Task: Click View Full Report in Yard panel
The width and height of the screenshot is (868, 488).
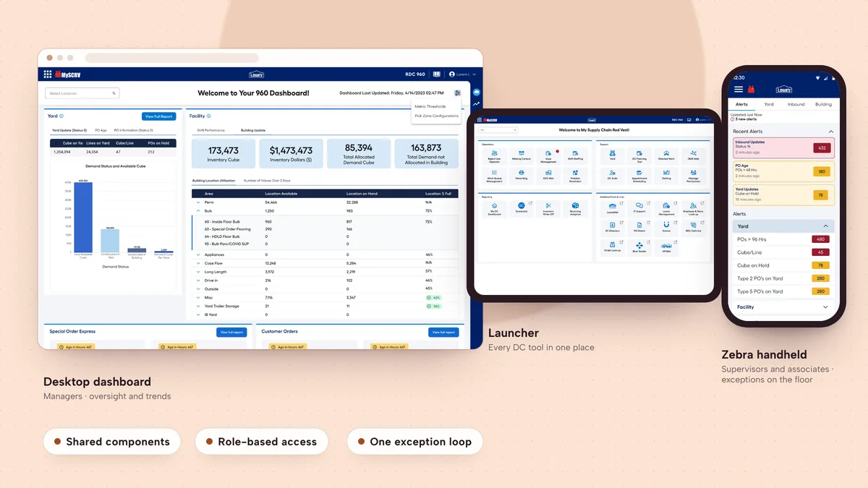Action: click(x=158, y=116)
